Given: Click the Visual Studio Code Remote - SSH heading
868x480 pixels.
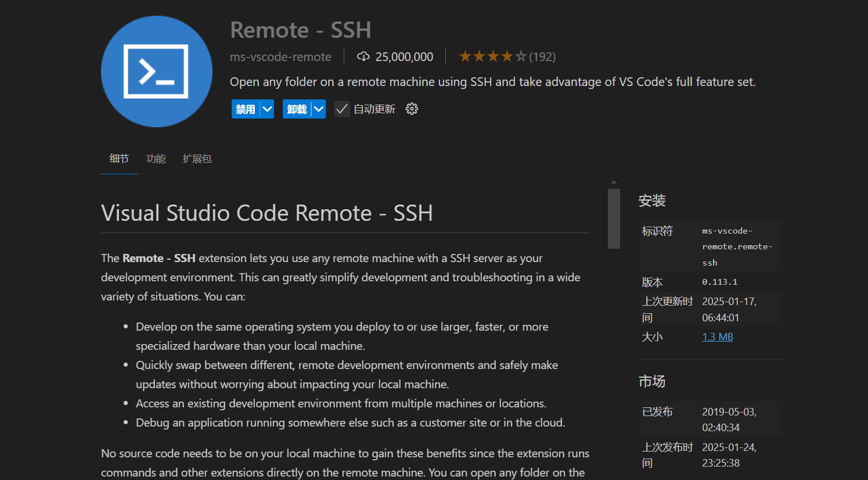Looking at the screenshot, I should (x=266, y=213).
